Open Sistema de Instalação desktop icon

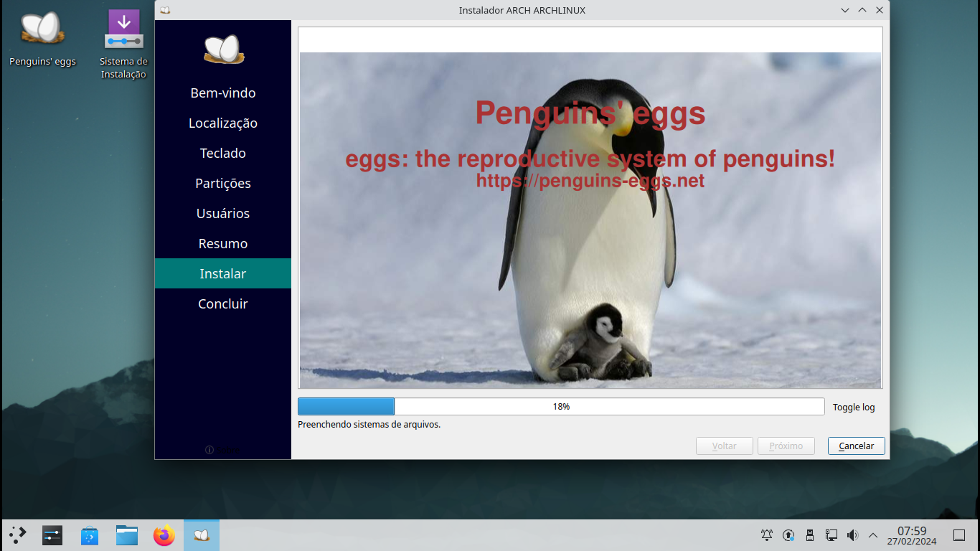click(x=123, y=44)
